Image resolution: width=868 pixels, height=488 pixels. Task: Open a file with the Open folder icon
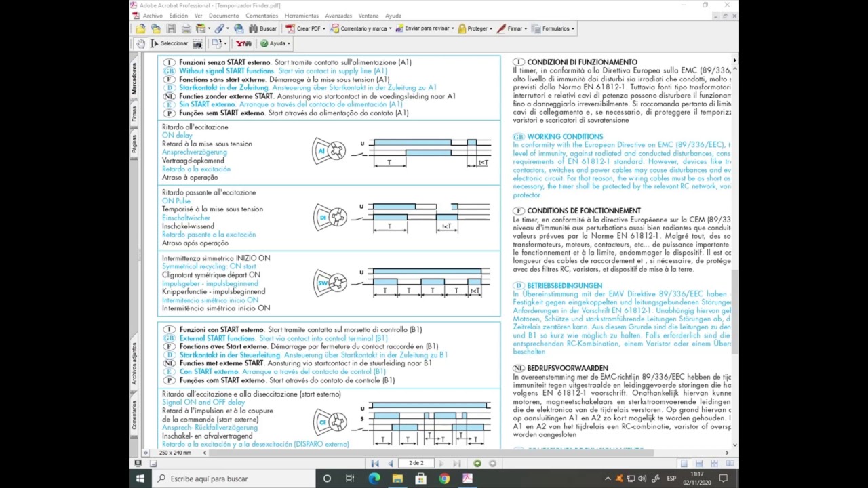pyautogui.click(x=140, y=28)
